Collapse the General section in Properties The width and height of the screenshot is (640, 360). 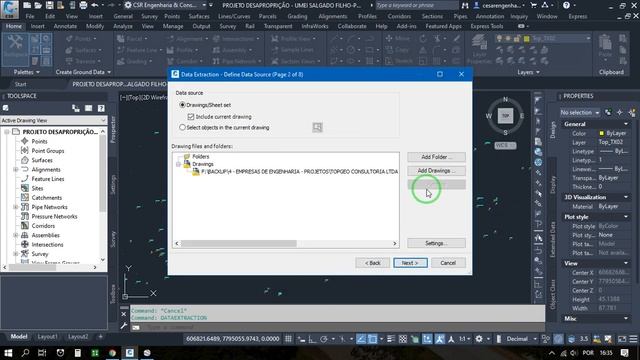point(626,124)
